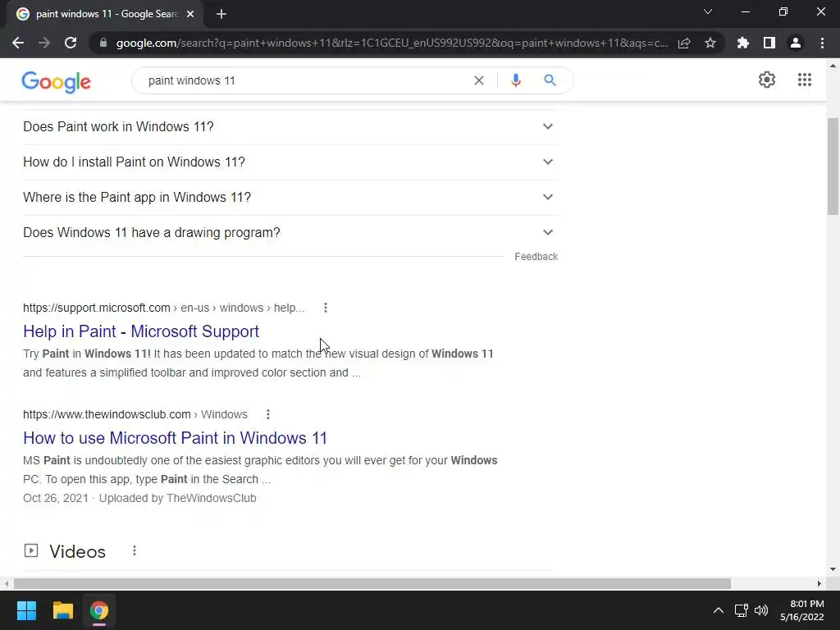Click the Google logo
Viewport: 840px width, 630px height.
pos(57,81)
